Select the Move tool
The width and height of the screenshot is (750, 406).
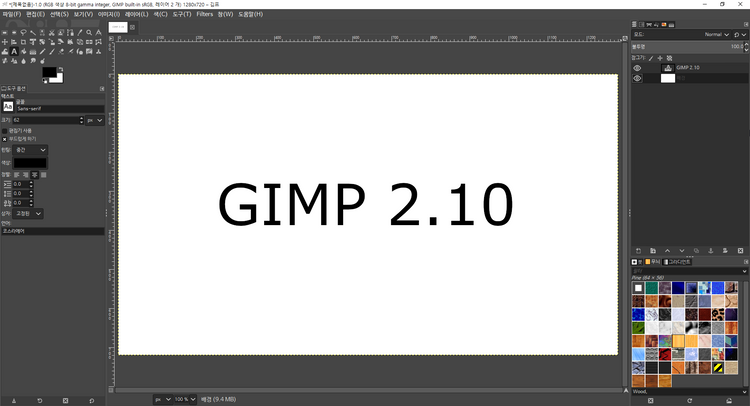[5, 42]
